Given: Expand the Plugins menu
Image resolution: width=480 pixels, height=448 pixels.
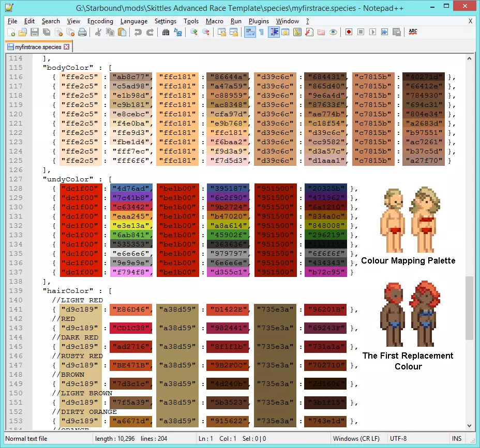Looking at the screenshot, I should pos(259,21).
